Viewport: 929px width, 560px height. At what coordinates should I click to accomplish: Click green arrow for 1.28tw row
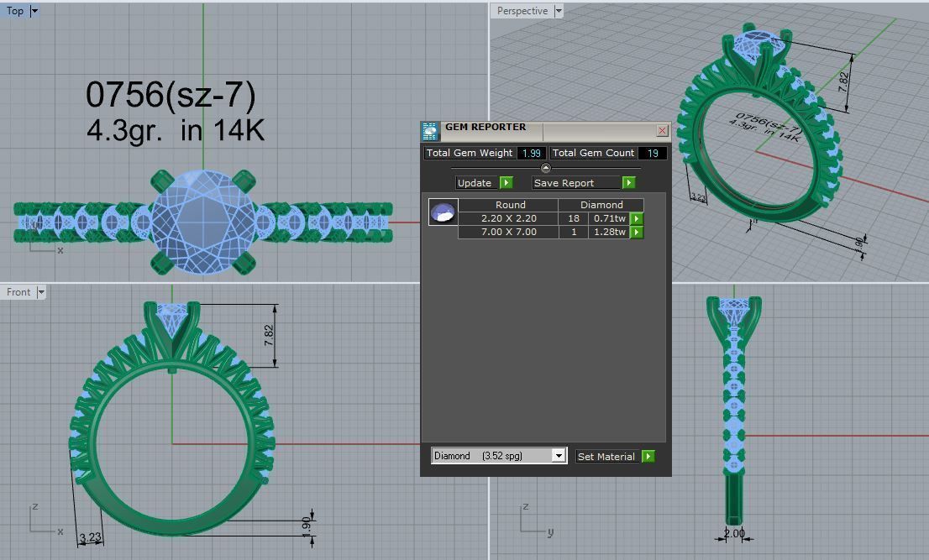(x=637, y=232)
